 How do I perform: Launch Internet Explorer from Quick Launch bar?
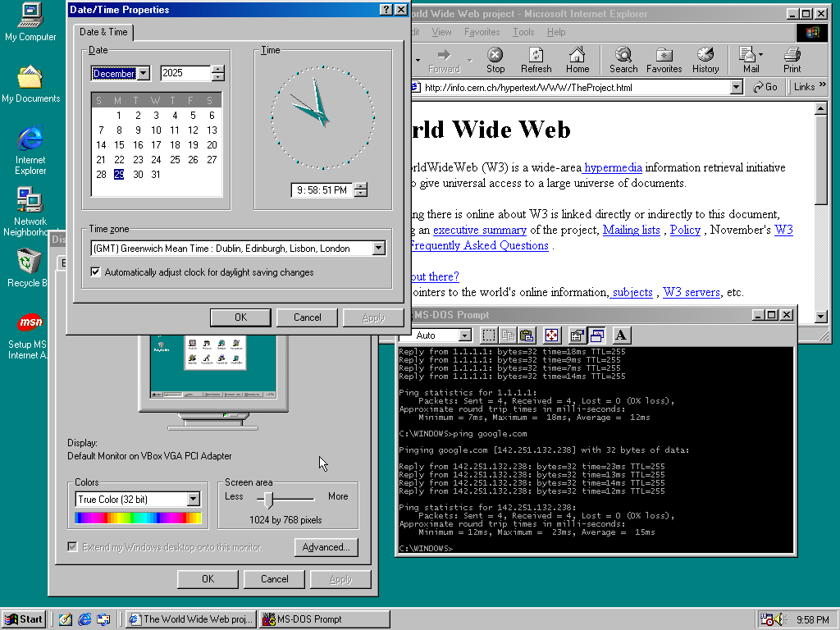(84, 619)
